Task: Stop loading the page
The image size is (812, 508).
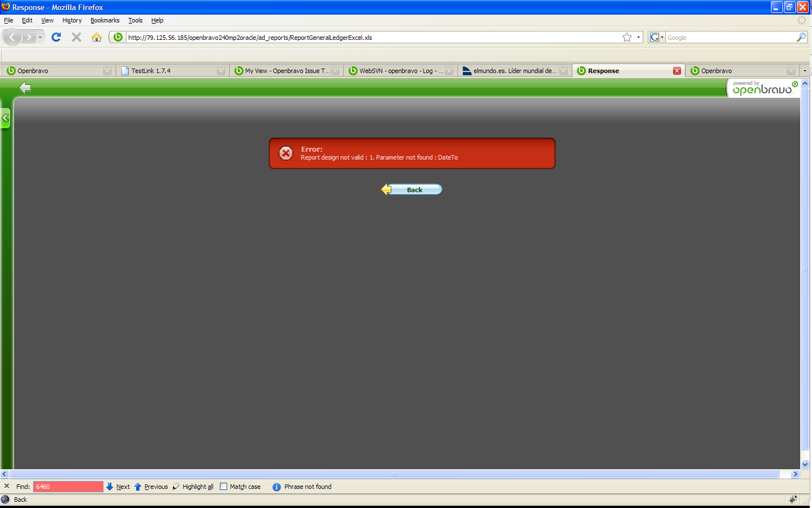Action: coord(76,37)
